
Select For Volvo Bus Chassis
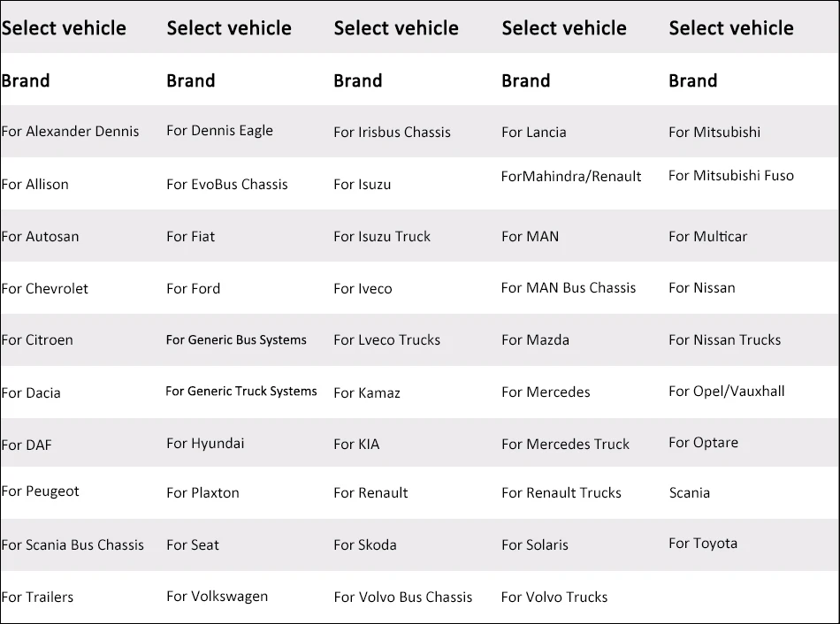tap(403, 597)
